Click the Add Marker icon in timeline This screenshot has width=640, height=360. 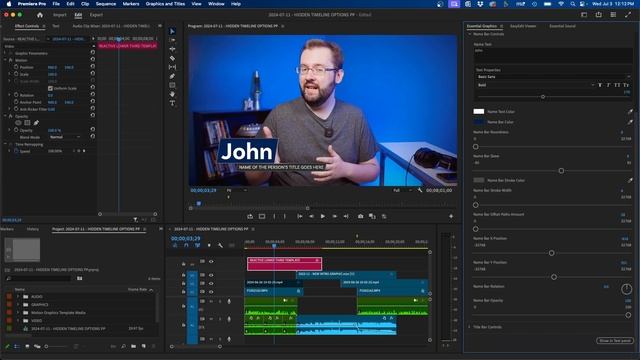pos(209,245)
